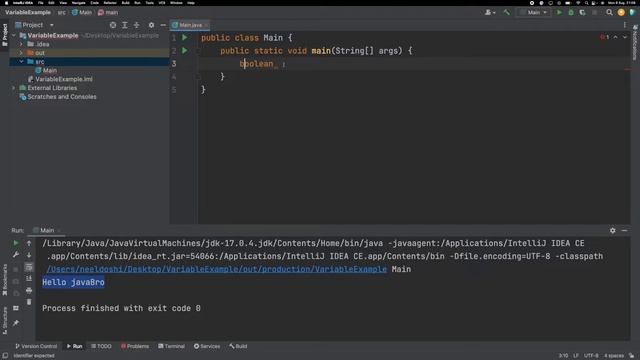This screenshot has width=640, height=360.
Task: Open the Build menu
Action: [x=126, y=3]
